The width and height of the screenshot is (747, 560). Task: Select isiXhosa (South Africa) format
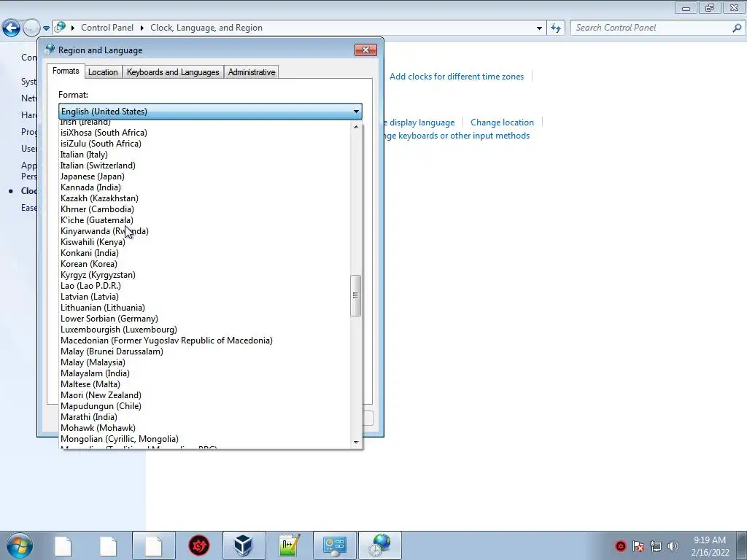205,133
